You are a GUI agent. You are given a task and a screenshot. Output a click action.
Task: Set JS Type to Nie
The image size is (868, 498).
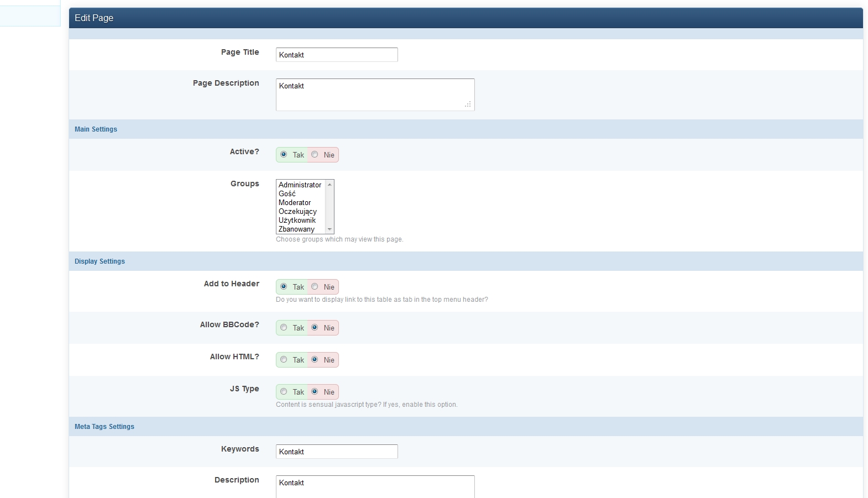315,392
